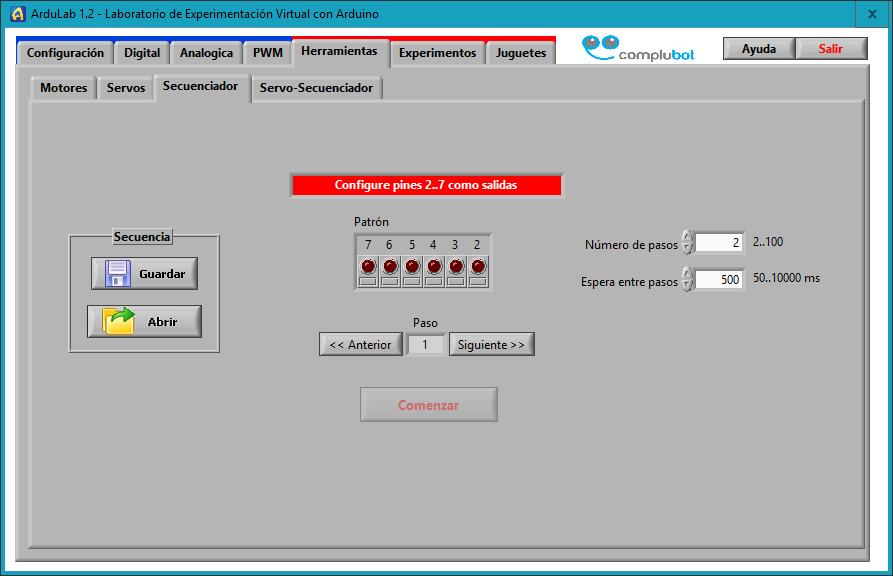Increase Espera entre pasos with up arrow
Image resolution: width=893 pixels, height=576 pixels.
coord(687,274)
